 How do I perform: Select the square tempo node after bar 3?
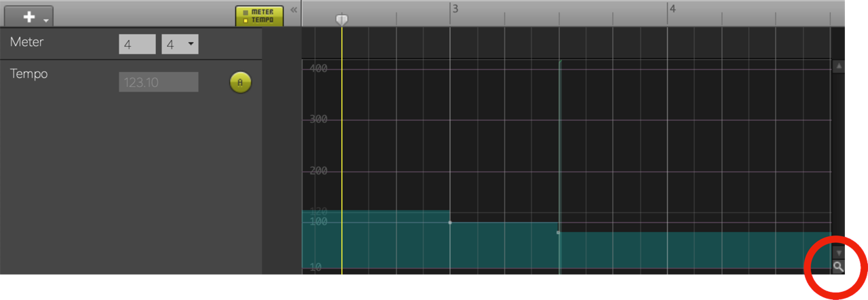click(x=558, y=233)
